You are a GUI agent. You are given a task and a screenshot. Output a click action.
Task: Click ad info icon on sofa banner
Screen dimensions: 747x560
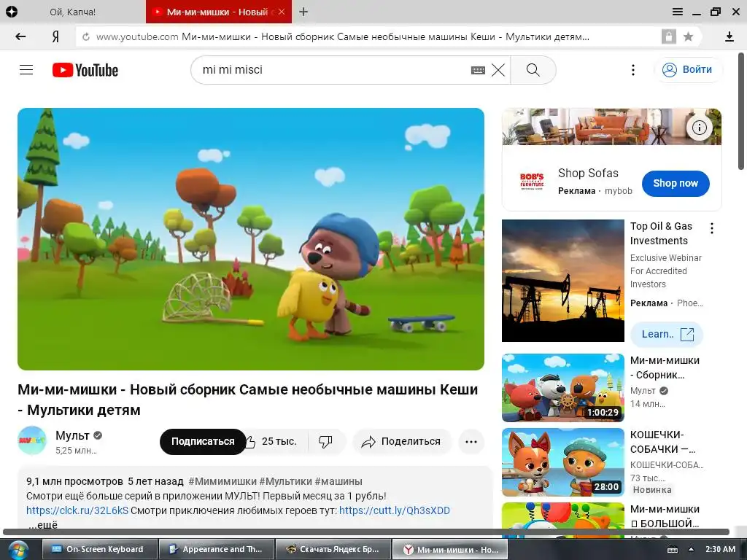pyautogui.click(x=699, y=127)
